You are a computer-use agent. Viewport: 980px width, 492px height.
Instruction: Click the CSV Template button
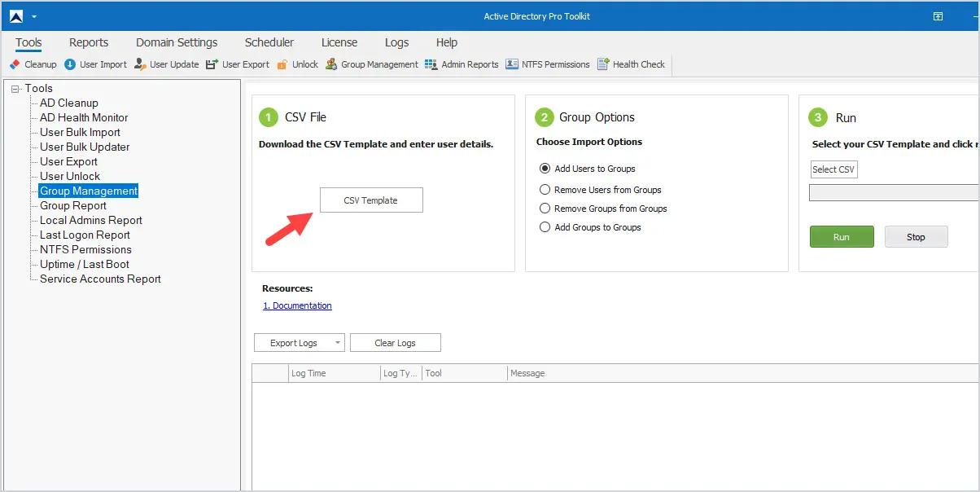371,200
